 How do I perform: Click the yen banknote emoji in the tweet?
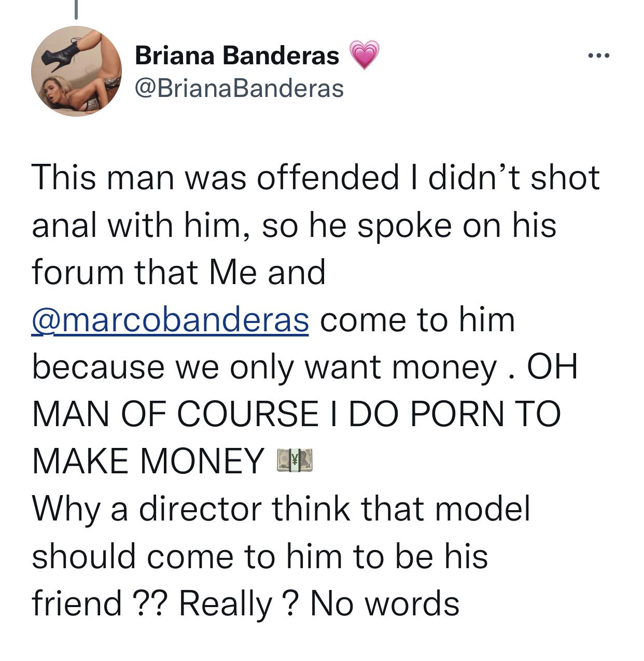point(295,460)
